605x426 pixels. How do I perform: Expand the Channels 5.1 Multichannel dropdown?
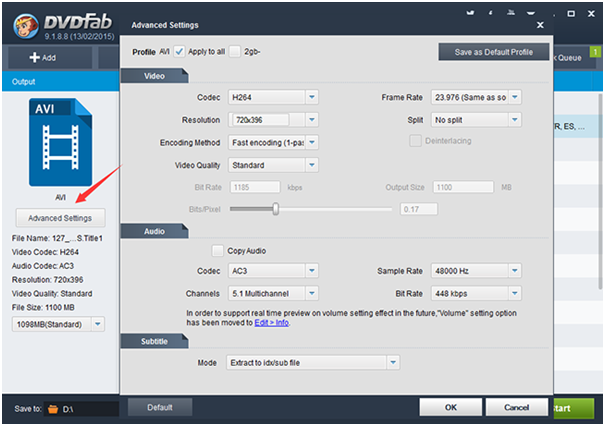point(312,294)
